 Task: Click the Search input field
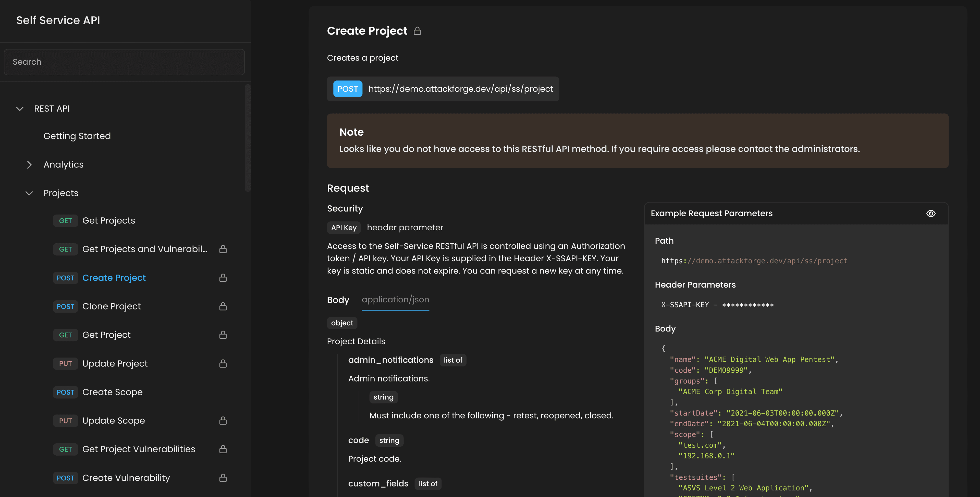pyautogui.click(x=124, y=62)
